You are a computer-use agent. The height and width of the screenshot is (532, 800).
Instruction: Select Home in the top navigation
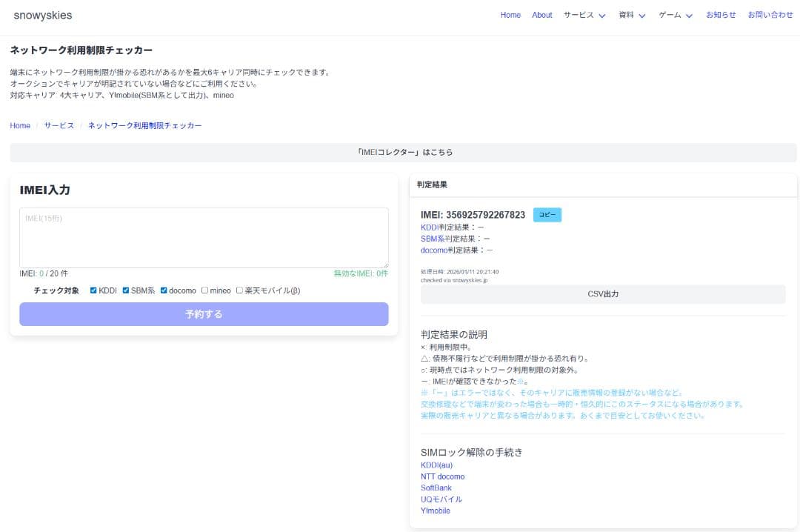click(510, 15)
